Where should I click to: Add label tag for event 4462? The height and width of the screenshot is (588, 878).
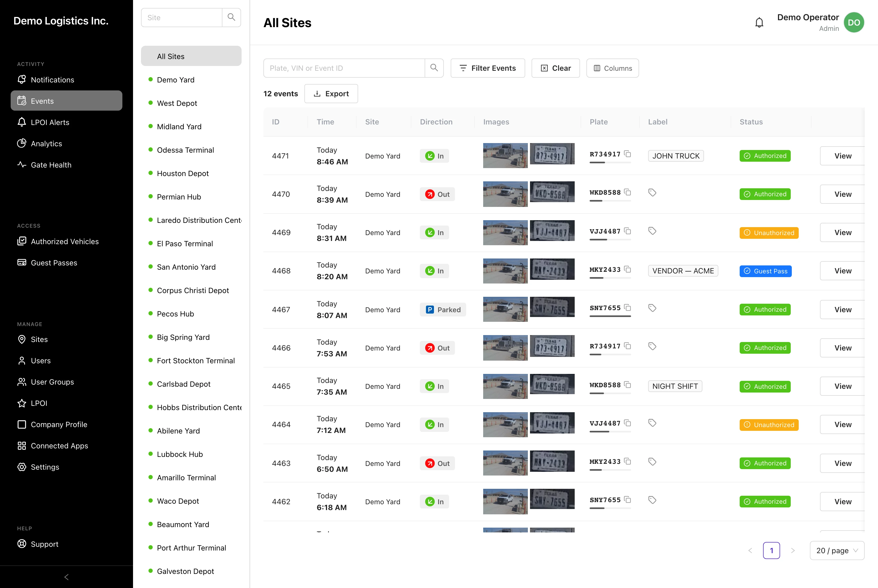[x=652, y=500]
